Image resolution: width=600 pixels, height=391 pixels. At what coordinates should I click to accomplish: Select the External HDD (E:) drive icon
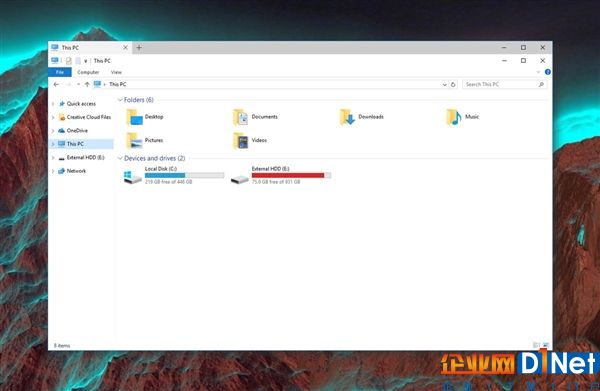click(x=240, y=179)
